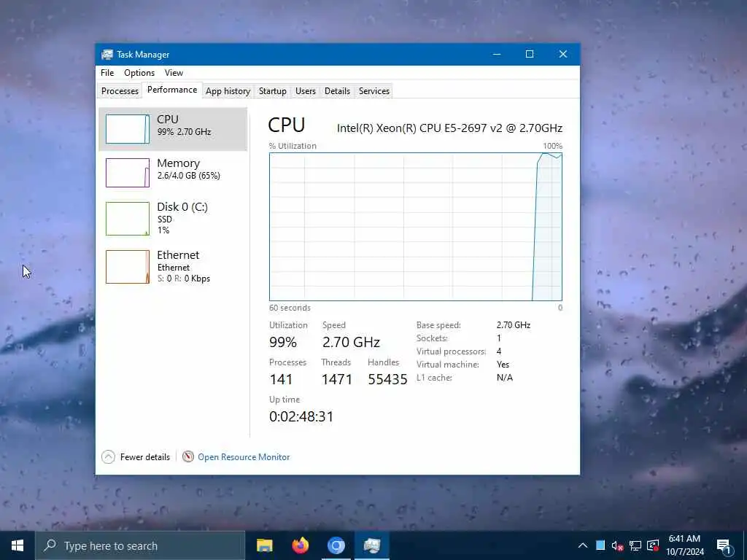Open the Windows Start menu
Image resolution: width=747 pixels, height=560 pixels.
point(18,545)
